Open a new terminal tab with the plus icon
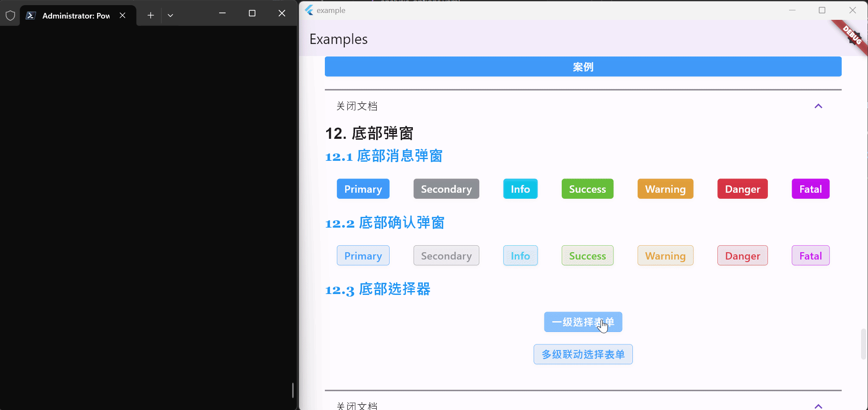 tap(150, 15)
